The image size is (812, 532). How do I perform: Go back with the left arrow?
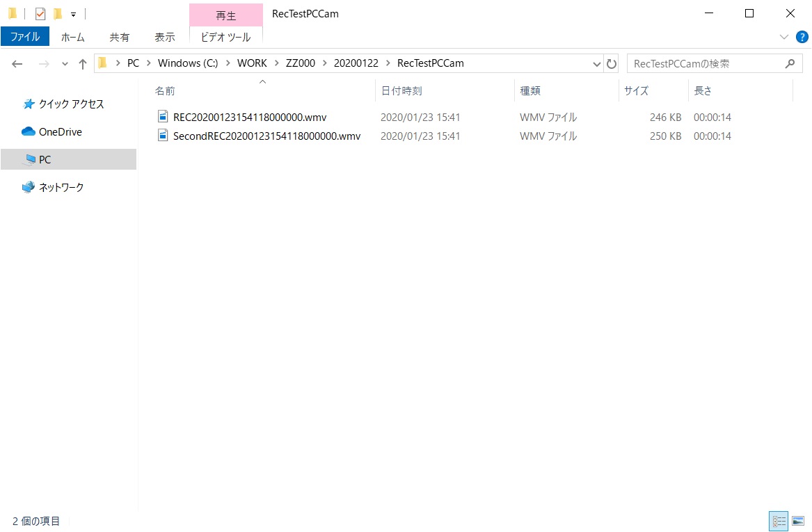point(17,64)
